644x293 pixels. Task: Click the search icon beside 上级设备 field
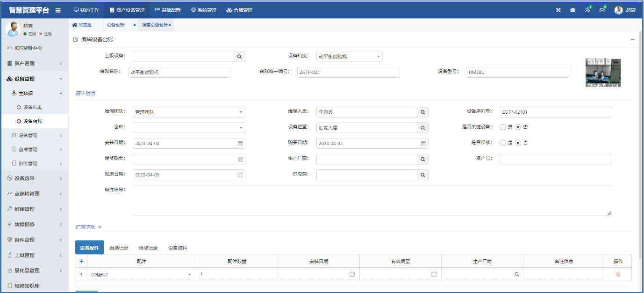[x=239, y=57]
